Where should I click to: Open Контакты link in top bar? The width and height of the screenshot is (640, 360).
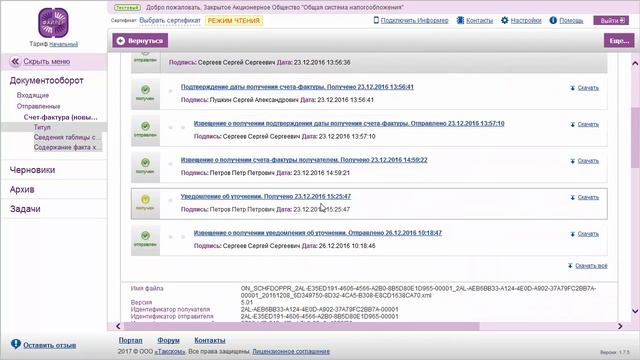pyautogui.click(x=479, y=20)
